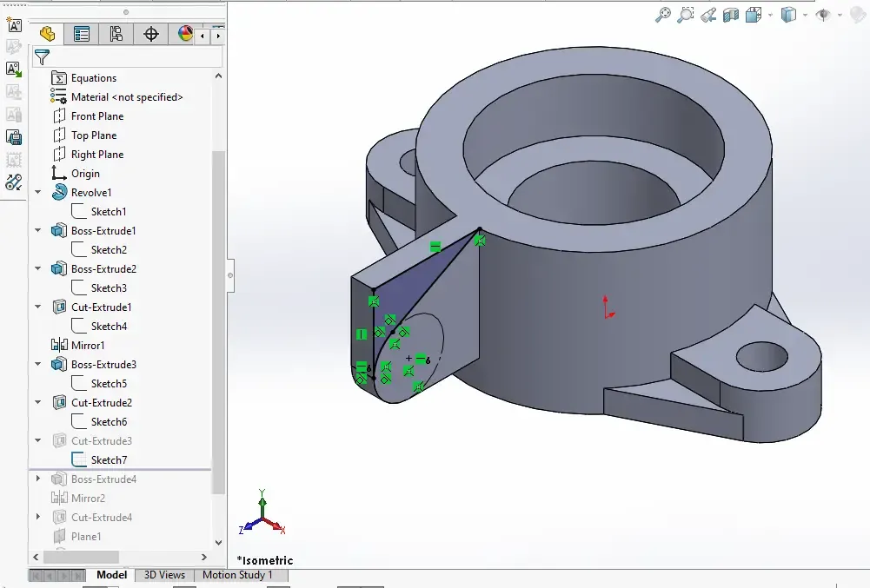Switch to the Model tab
The height and width of the screenshot is (588, 870).
tap(111, 575)
